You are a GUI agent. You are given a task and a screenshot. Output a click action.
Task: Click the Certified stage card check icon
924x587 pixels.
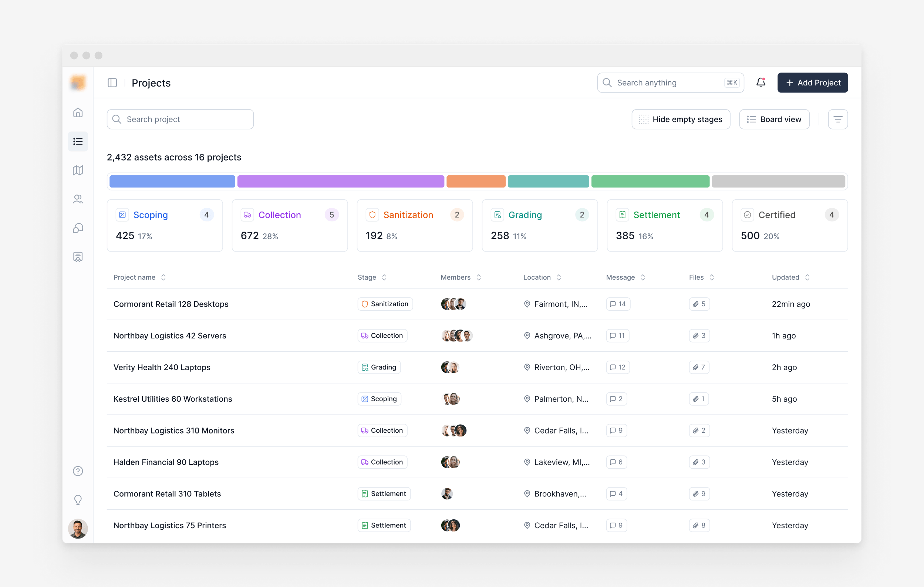click(747, 215)
